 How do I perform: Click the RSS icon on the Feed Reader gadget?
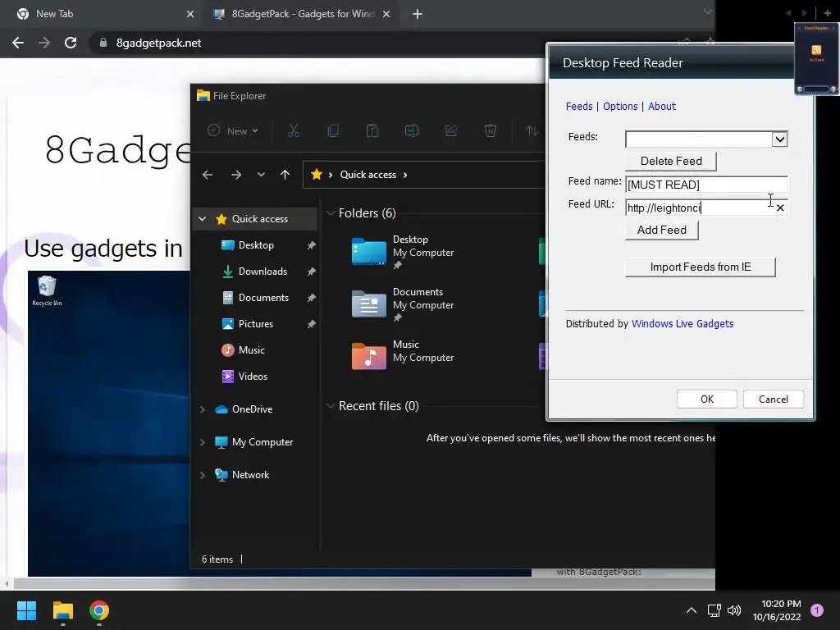point(816,50)
